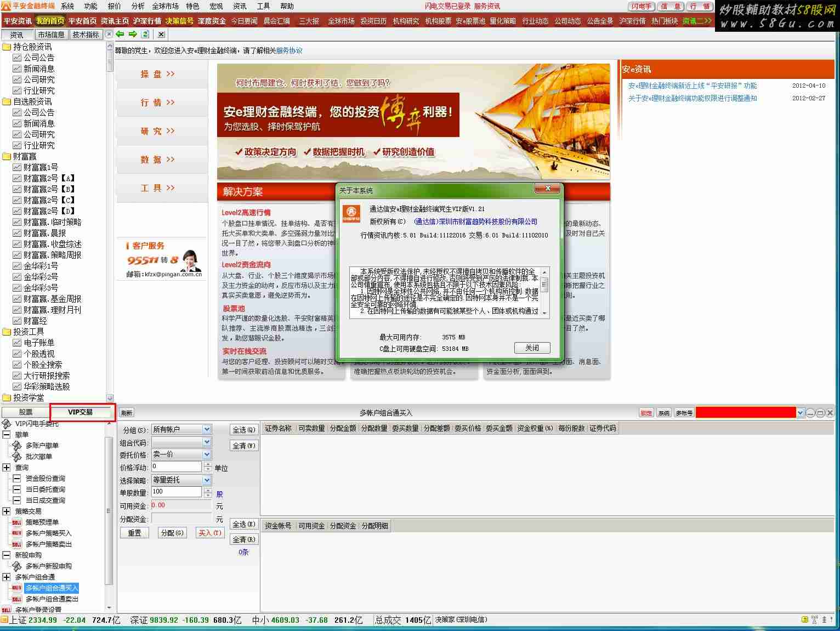Switch to the 股票 tab
The width and height of the screenshot is (840, 631).
[x=26, y=412]
